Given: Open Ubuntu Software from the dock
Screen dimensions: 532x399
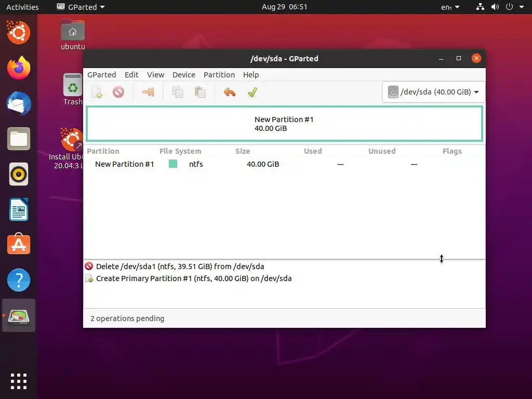Looking at the screenshot, I should click(x=19, y=245).
